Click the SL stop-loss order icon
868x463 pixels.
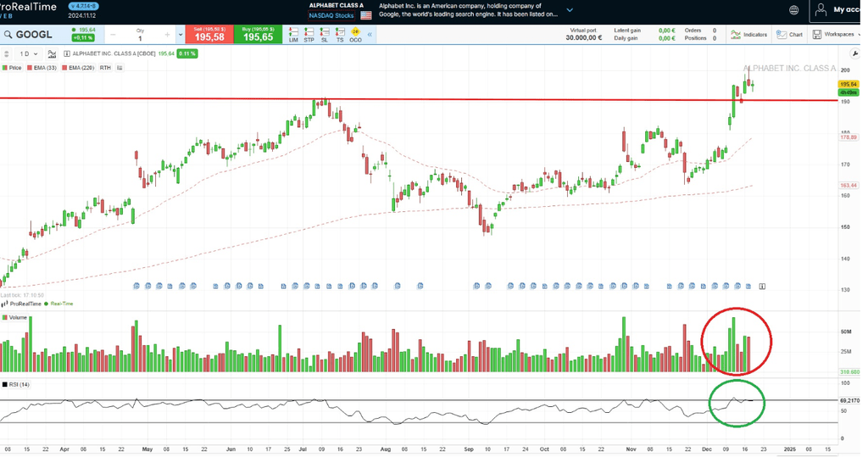(324, 35)
